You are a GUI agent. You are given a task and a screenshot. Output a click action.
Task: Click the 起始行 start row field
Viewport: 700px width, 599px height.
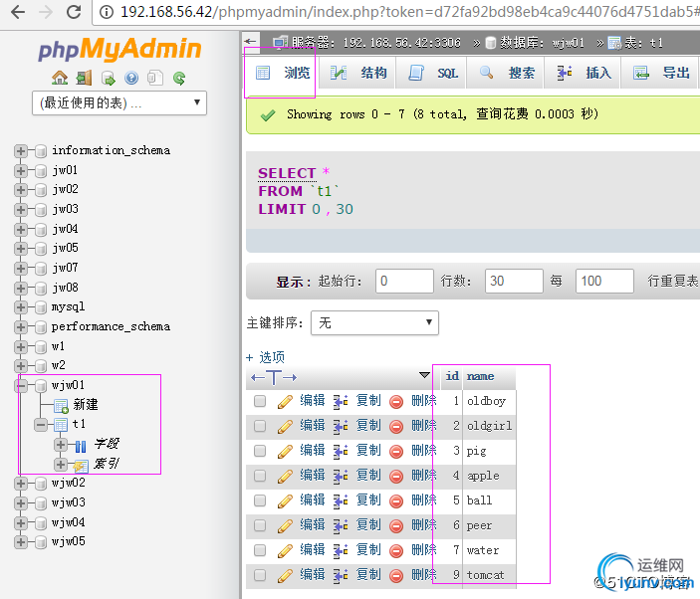pos(404,281)
